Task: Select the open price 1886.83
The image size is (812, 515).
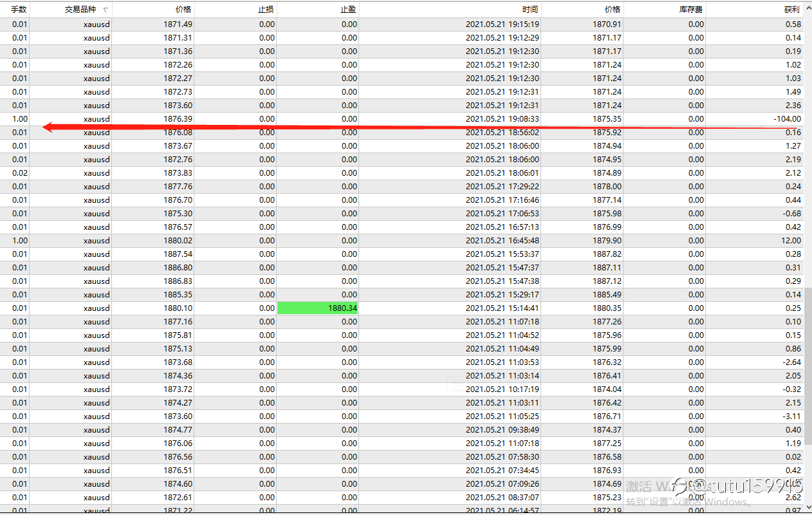Action: 178,281
